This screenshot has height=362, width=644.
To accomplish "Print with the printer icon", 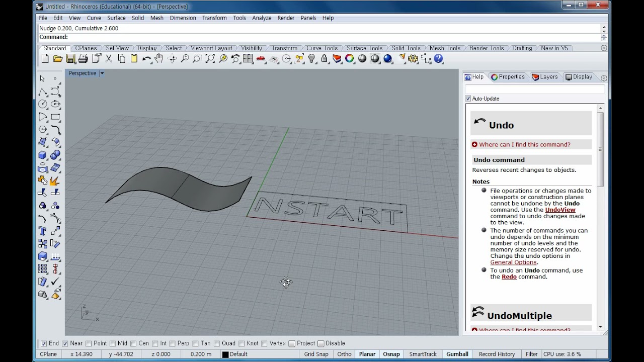I will click(x=83, y=59).
